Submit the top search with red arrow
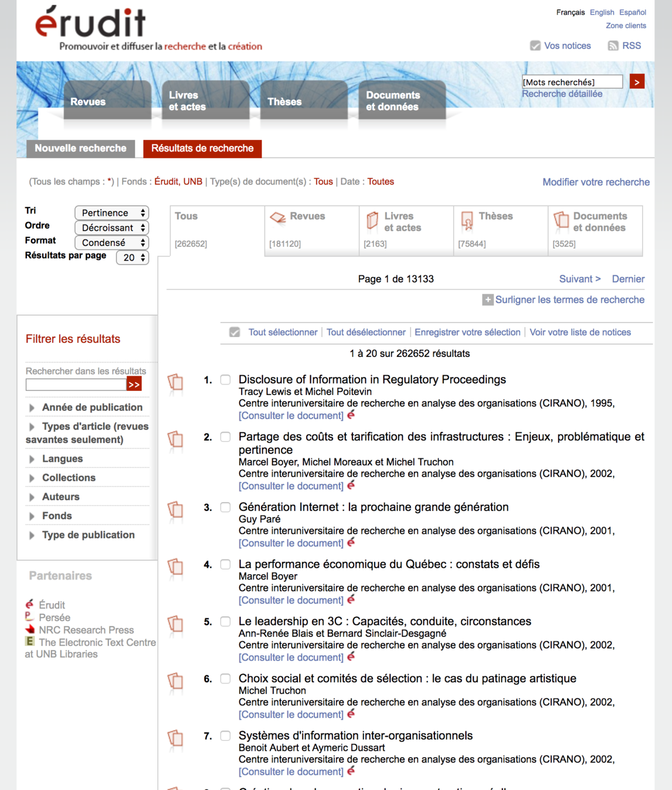This screenshot has height=790, width=672. tap(637, 81)
